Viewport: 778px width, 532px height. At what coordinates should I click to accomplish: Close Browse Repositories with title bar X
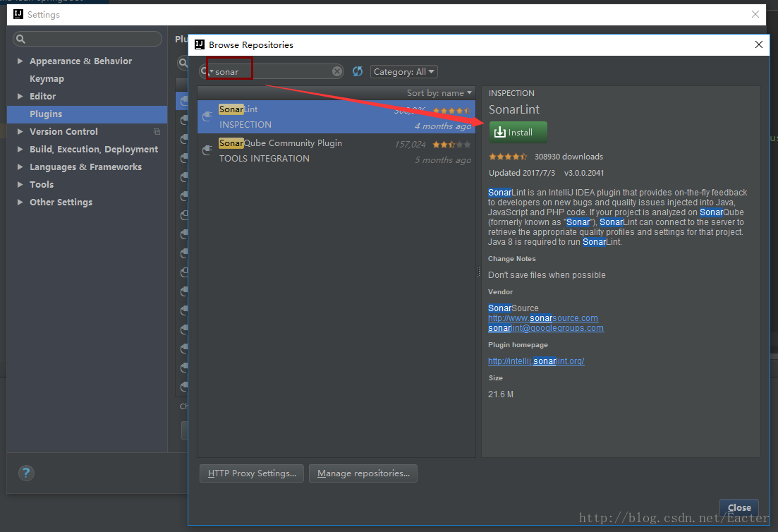(x=759, y=44)
